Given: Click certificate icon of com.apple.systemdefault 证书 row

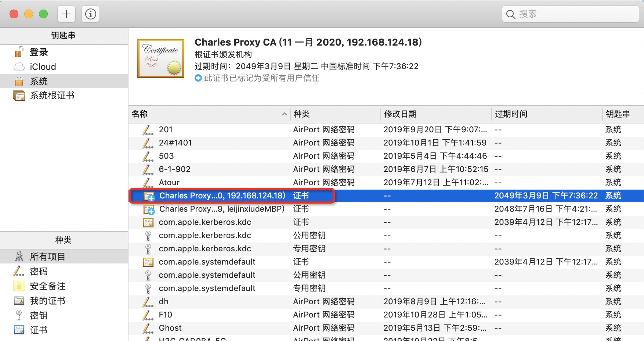Looking at the screenshot, I should click(148, 262).
